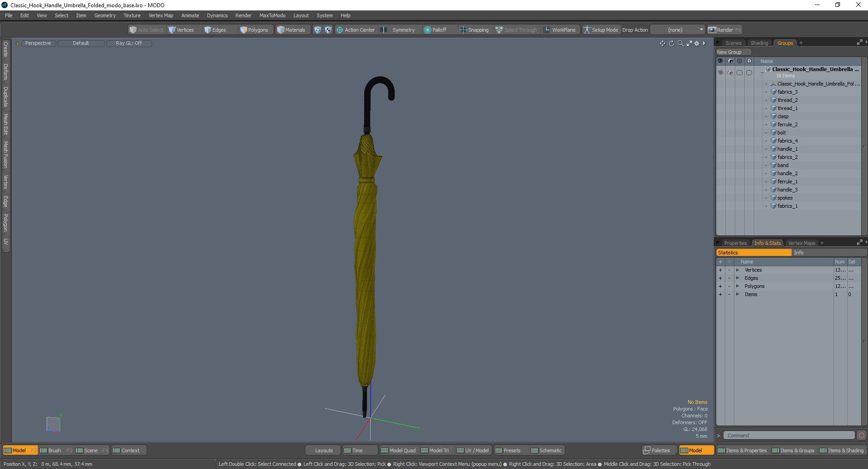
Task: Click the Items & Shading button
Action: tap(842, 450)
